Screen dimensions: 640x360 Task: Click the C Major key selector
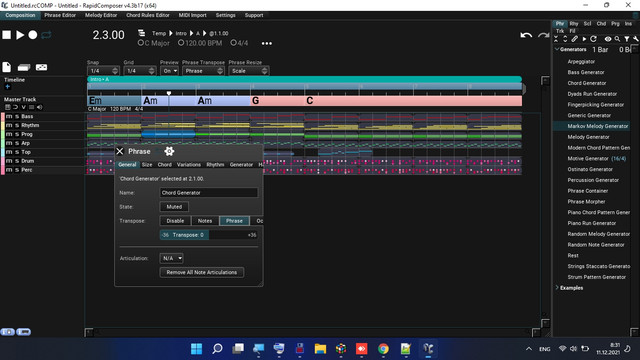[153, 43]
